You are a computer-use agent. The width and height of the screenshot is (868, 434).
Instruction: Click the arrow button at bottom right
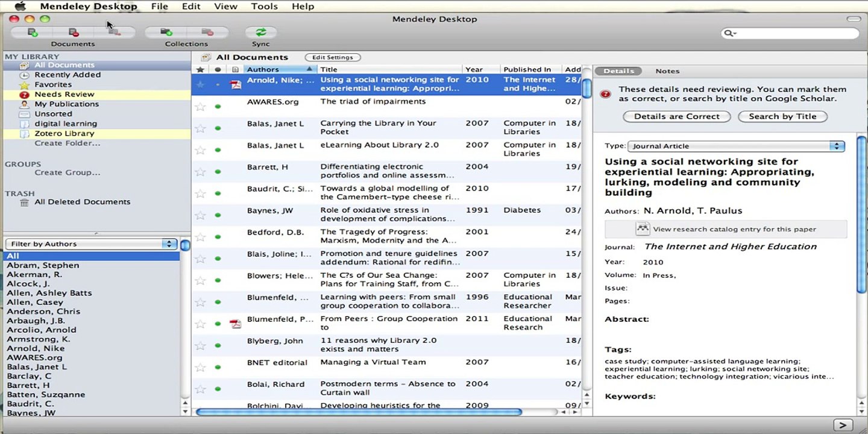(843, 425)
